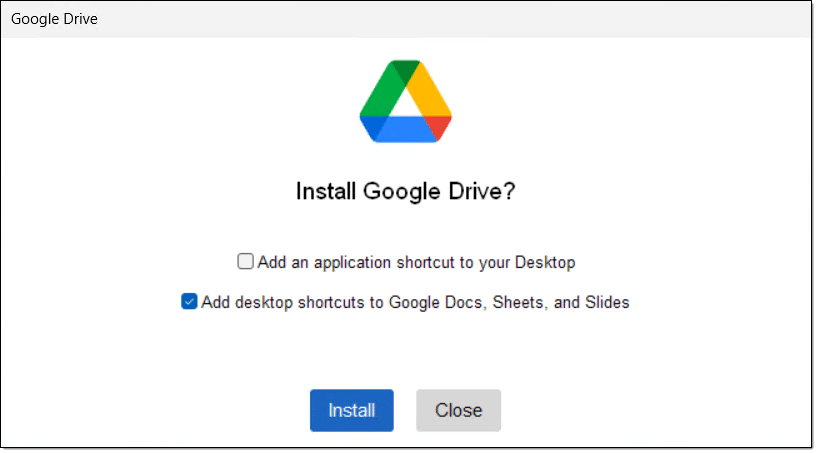Click the red corner of Drive logo
This screenshot has width=817, height=453.
point(440,126)
